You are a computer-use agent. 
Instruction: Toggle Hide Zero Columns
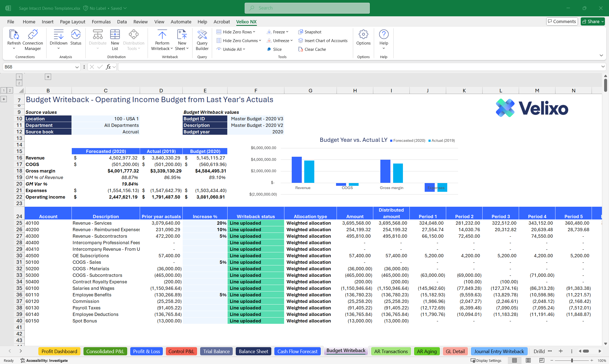[x=238, y=40]
